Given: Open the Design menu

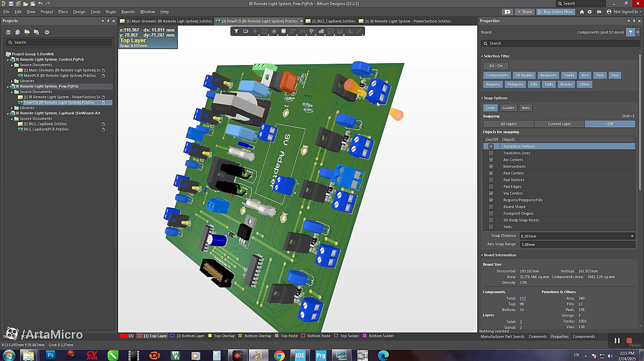Looking at the screenshot, I should (79, 12).
